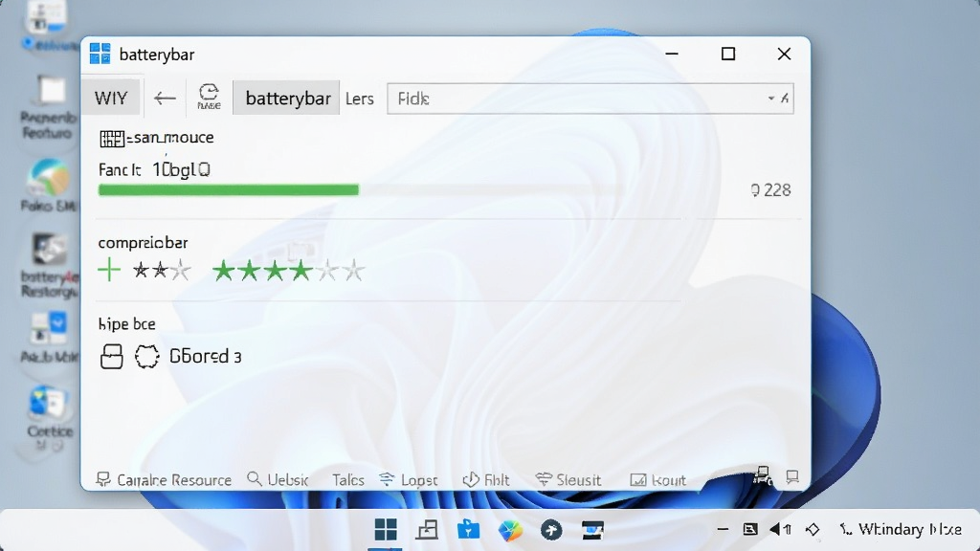Open Talcs in the bottom bar

[x=348, y=480]
